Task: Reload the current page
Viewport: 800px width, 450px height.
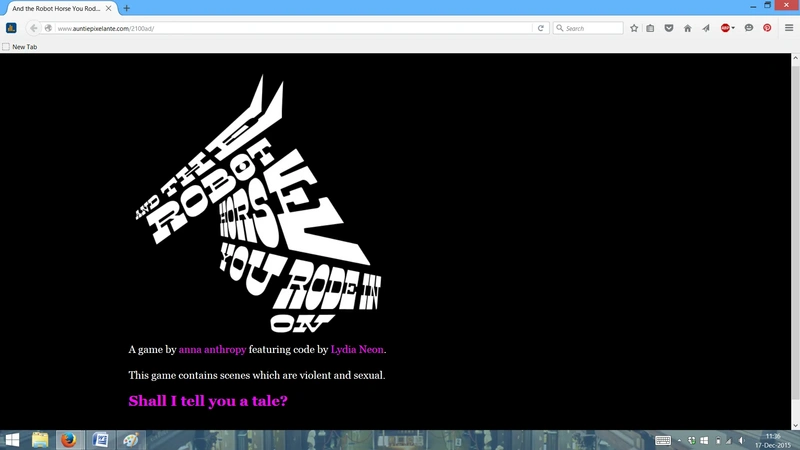Action: click(x=541, y=28)
